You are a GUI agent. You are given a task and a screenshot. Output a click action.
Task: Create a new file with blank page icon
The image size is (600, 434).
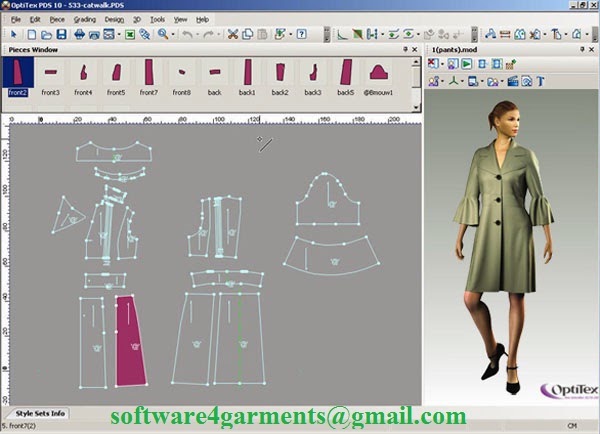point(32,34)
